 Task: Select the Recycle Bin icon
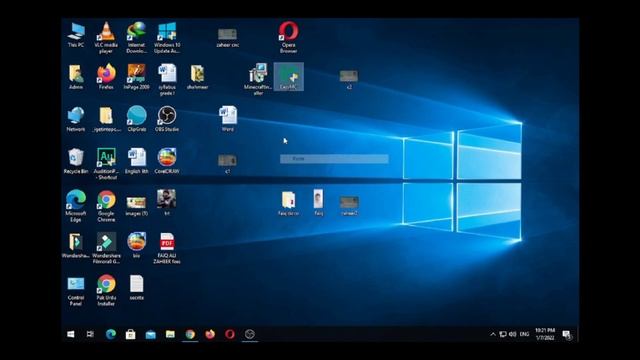pyautogui.click(x=76, y=161)
